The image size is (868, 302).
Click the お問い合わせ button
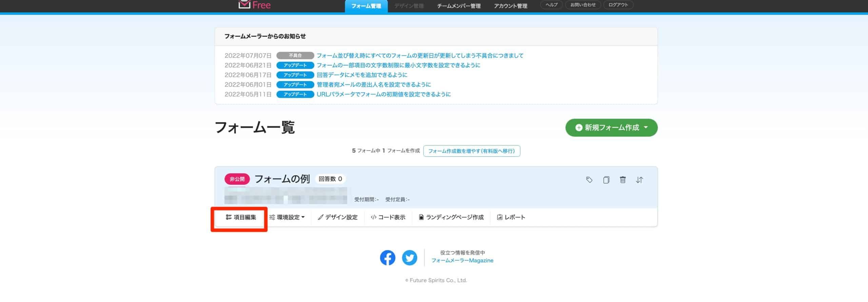pos(583,5)
